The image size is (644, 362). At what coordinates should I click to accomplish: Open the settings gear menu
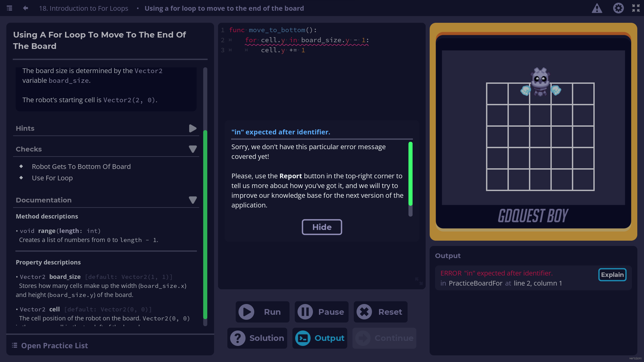pyautogui.click(x=618, y=8)
